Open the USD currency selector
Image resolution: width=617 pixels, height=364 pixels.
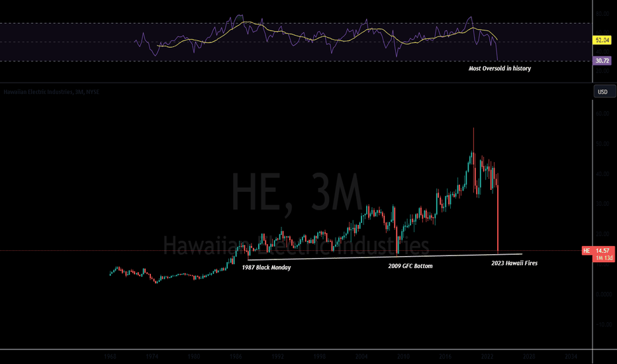point(604,92)
